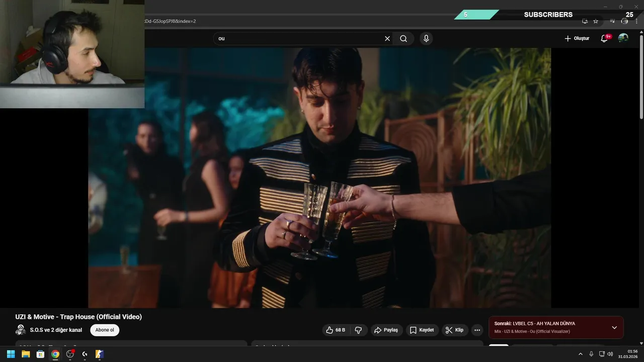
Task: Install app icon in address bar
Action: click(x=585, y=21)
